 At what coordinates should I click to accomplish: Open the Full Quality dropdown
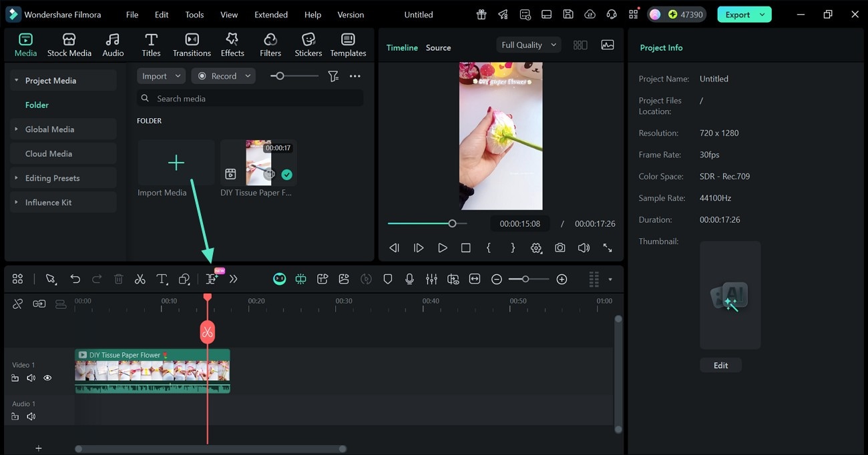coord(528,44)
